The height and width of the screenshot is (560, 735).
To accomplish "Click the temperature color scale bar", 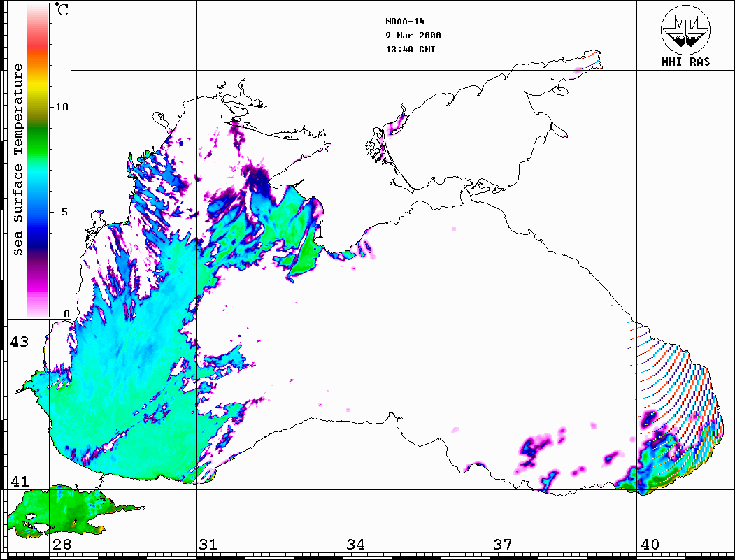I will coord(38,160).
